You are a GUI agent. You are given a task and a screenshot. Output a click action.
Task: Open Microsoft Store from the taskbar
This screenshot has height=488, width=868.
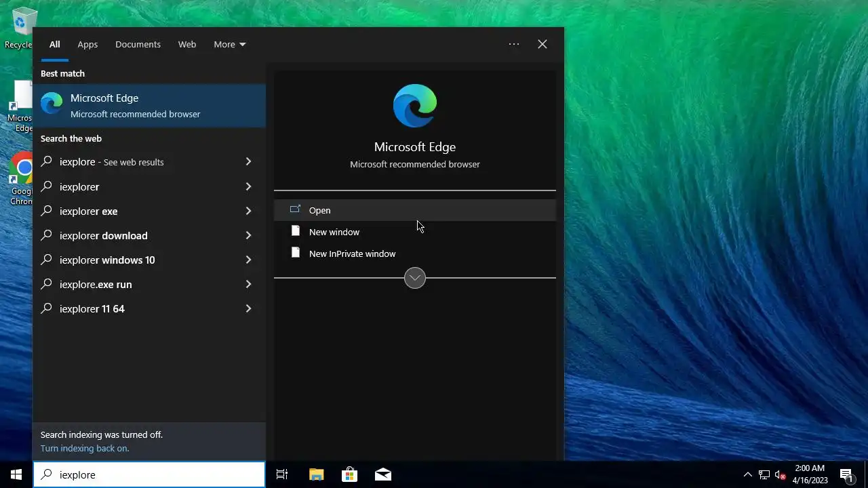349,474
